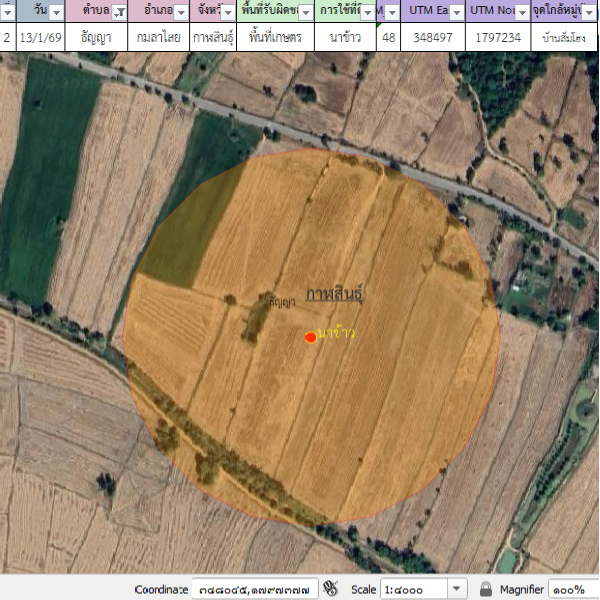Open the การใช้ที่ดิน column filter arrow
The image size is (600, 600).
coord(368,12)
